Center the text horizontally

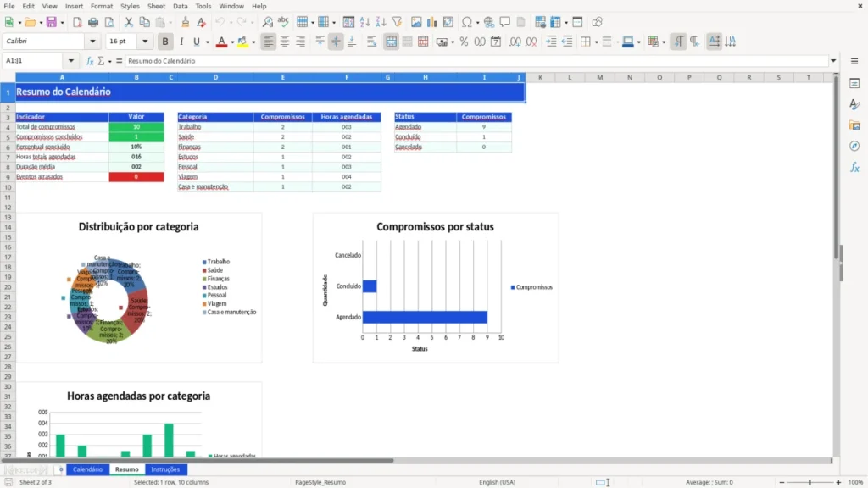click(x=285, y=42)
